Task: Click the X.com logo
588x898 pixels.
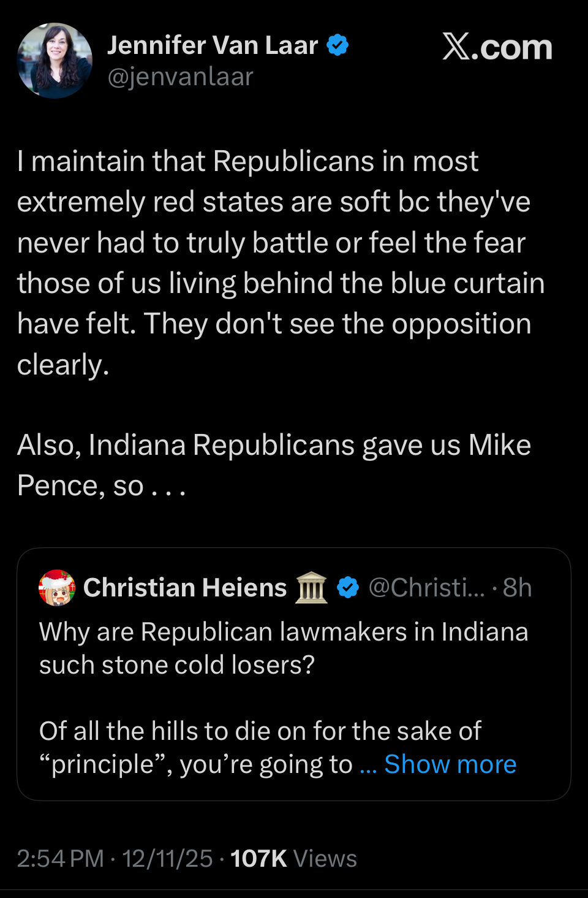Action: (x=497, y=47)
